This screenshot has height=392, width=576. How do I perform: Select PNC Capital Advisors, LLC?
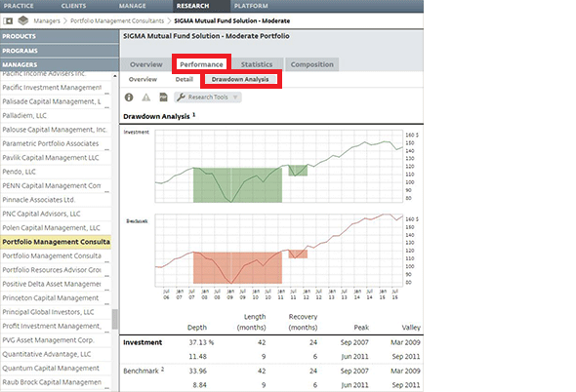tap(56, 214)
